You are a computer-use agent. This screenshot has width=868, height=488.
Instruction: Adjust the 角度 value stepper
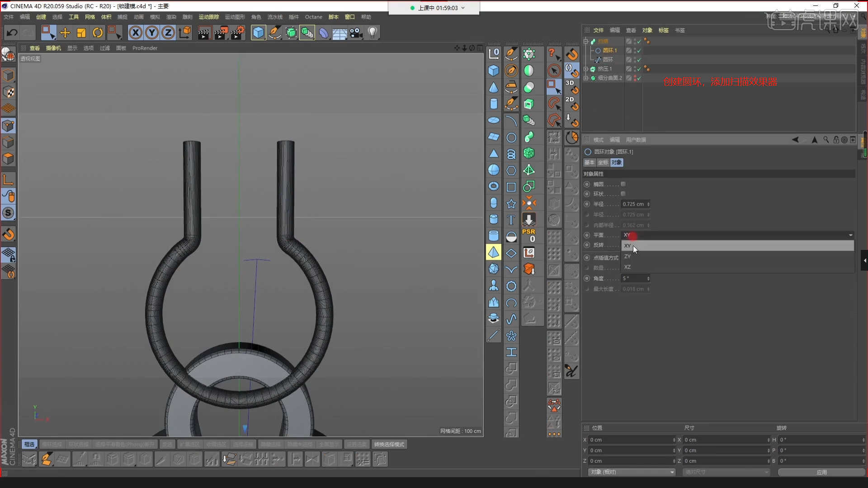point(648,278)
